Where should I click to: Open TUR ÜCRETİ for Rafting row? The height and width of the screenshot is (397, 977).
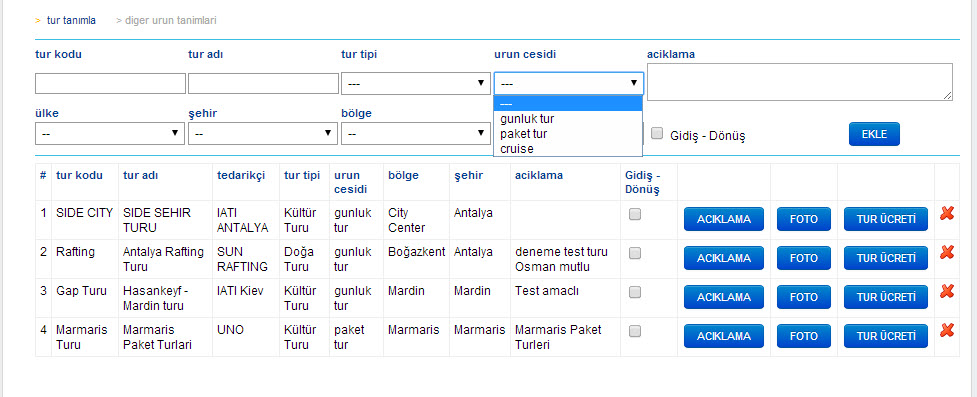pos(885,258)
